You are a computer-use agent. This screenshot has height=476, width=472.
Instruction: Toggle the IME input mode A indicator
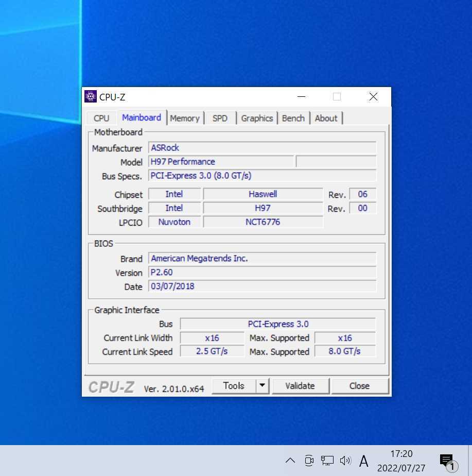click(x=364, y=461)
